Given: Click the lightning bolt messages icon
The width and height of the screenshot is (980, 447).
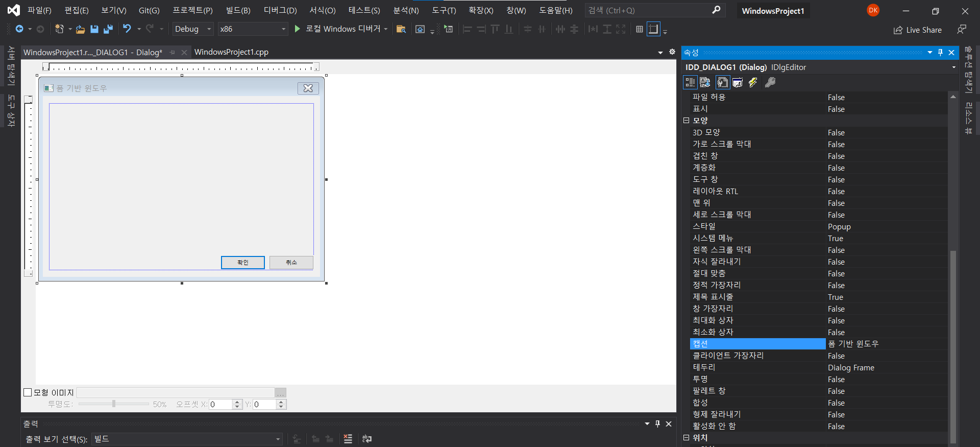Looking at the screenshot, I should [x=753, y=82].
